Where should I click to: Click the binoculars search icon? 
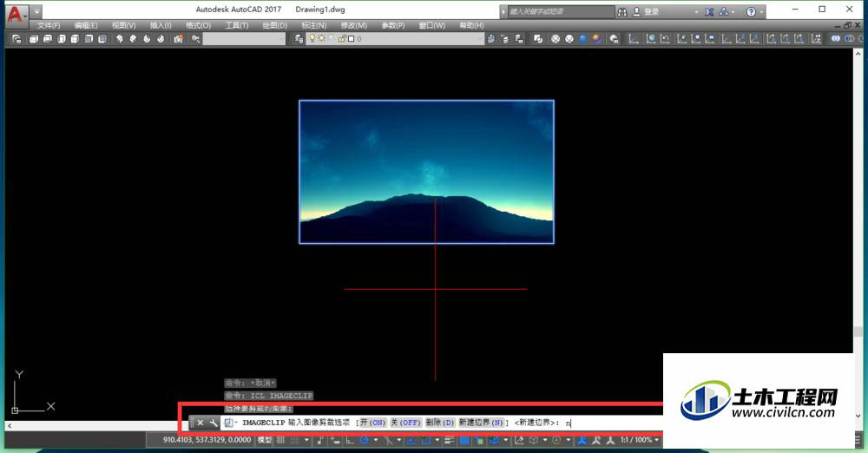click(622, 11)
